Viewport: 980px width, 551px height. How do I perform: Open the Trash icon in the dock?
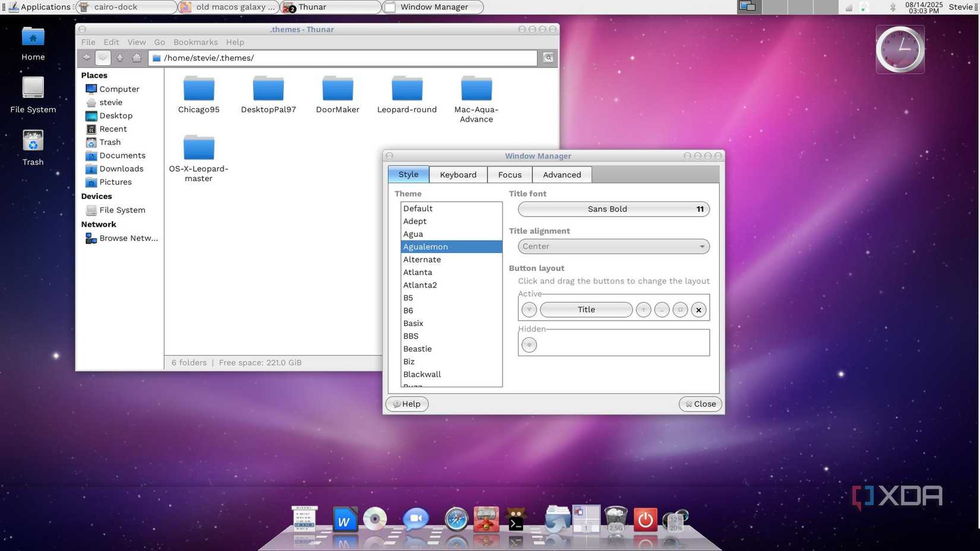tap(615, 518)
